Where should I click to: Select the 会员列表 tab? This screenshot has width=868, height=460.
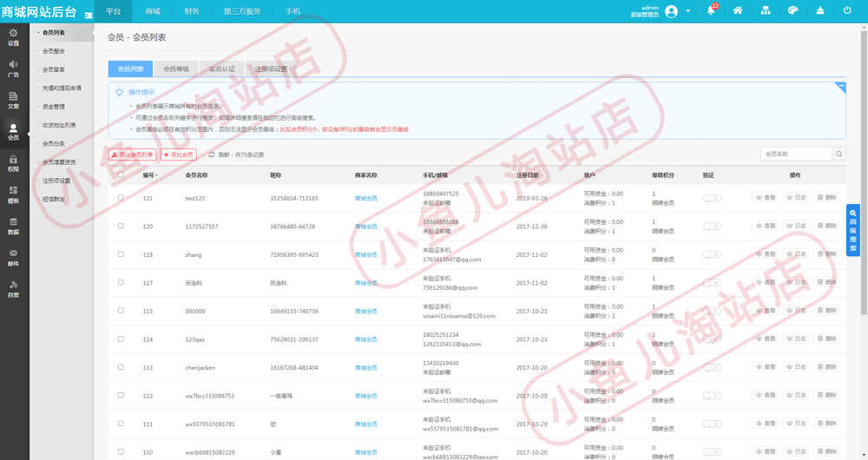pyautogui.click(x=130, y=69)
